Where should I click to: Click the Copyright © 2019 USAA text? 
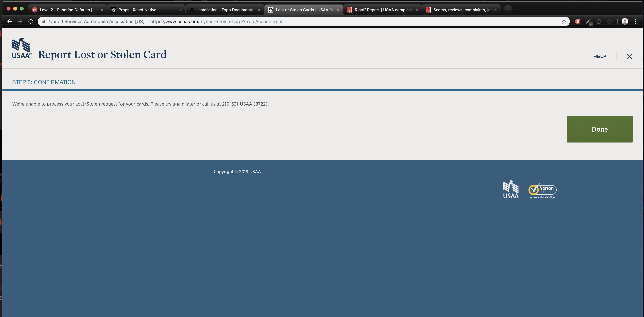tap(238, 172)
